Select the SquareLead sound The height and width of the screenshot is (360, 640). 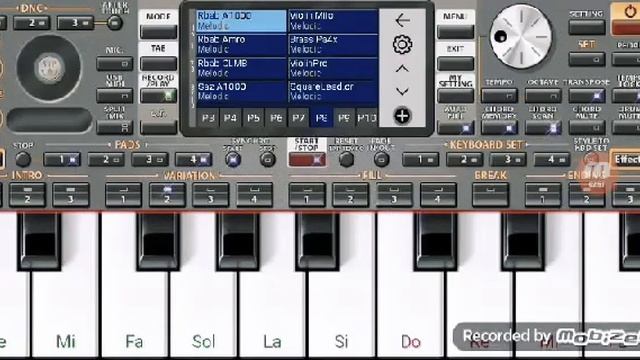(333, 91)
